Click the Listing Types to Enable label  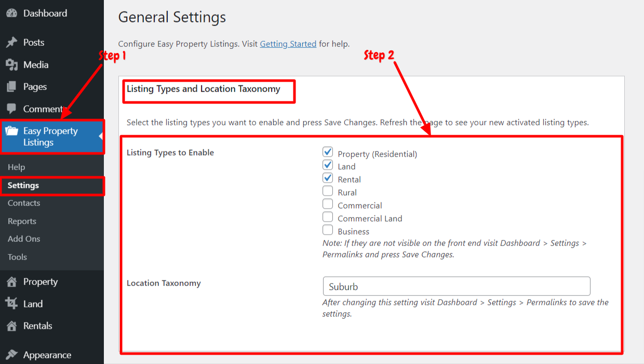click(170, 153)
